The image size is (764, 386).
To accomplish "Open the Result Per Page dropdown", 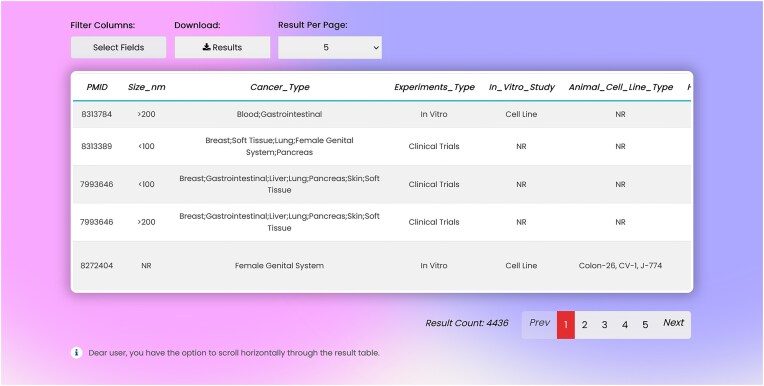I will [x=330, y=47].
